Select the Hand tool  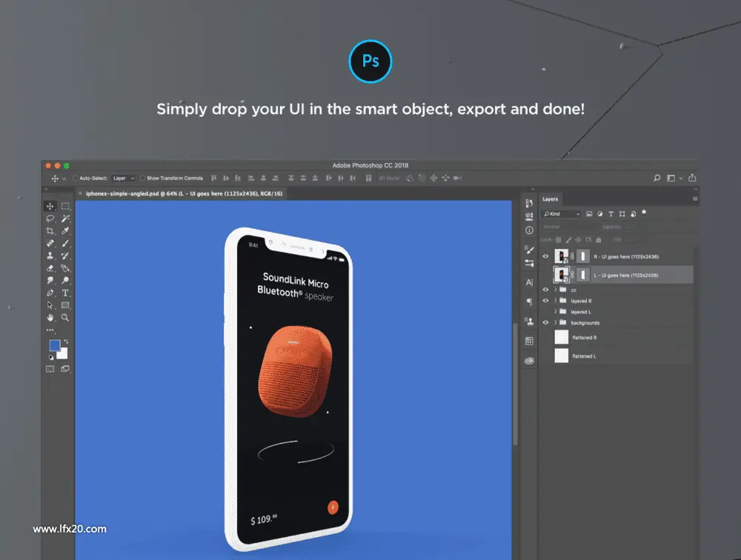(x=50, y=318)
